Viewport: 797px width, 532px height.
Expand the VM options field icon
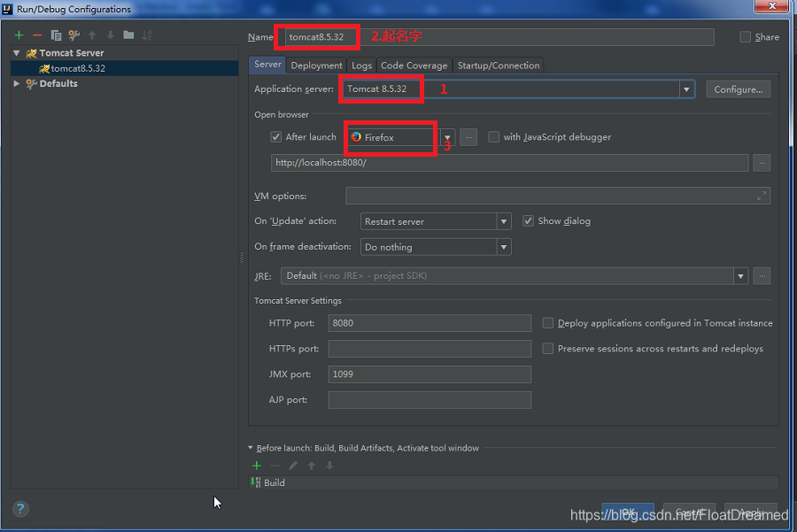pyautogui.click(x=762, y=196)
